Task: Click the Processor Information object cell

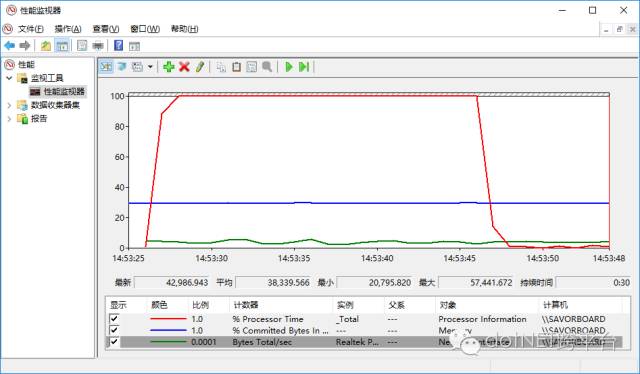Action: coord(482,318)
